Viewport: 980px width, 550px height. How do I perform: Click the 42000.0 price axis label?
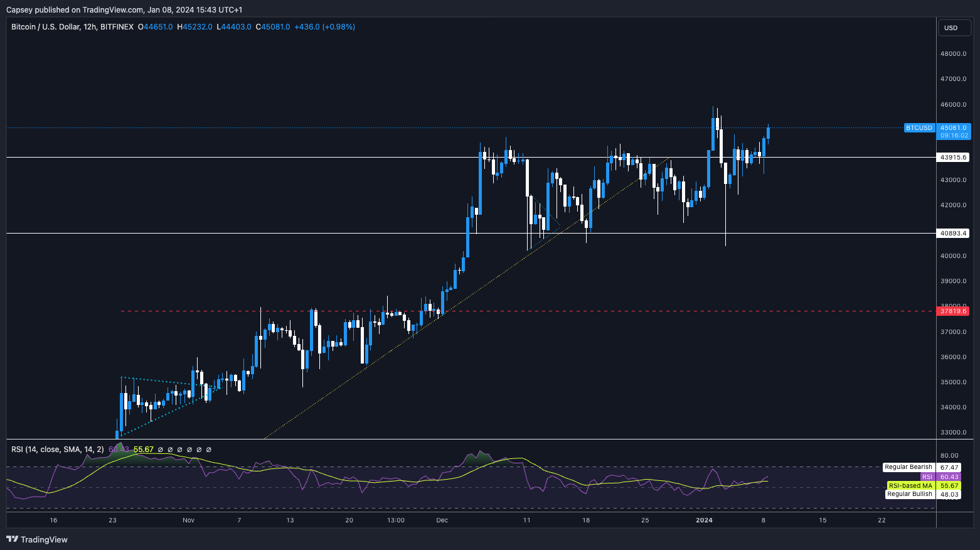click(954, 205)
